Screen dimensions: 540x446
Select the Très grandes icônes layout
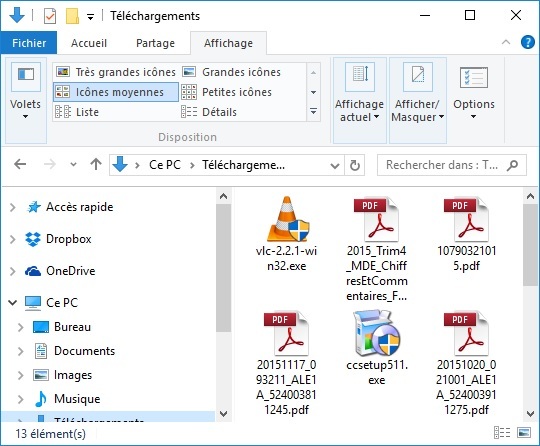pyautogui.click(x=116, y=72)
